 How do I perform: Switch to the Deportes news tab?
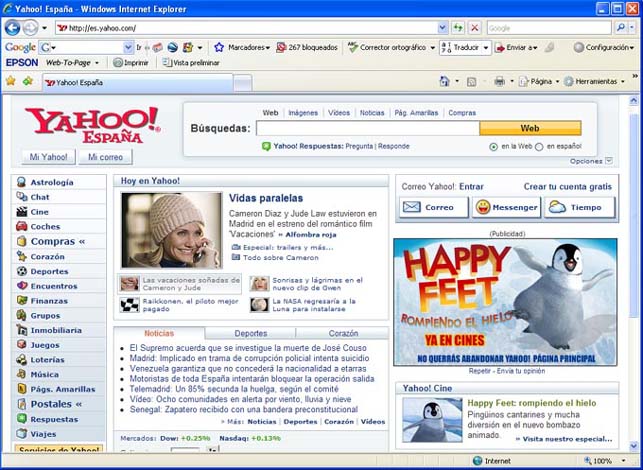[251, 333]
